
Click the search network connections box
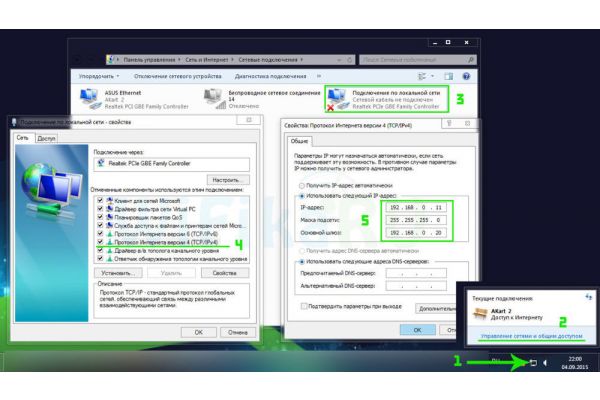click(413, 60)
